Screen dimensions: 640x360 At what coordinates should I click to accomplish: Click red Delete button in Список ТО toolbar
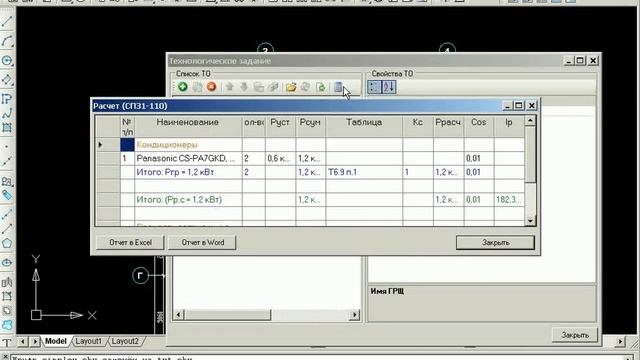click(211, 87)
